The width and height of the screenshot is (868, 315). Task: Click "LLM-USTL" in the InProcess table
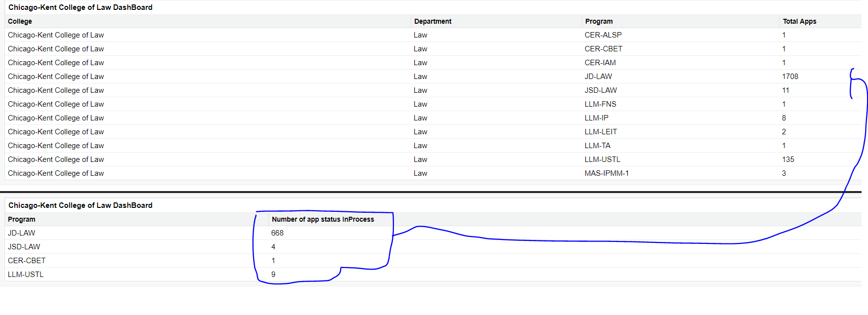tap(26, 275)
